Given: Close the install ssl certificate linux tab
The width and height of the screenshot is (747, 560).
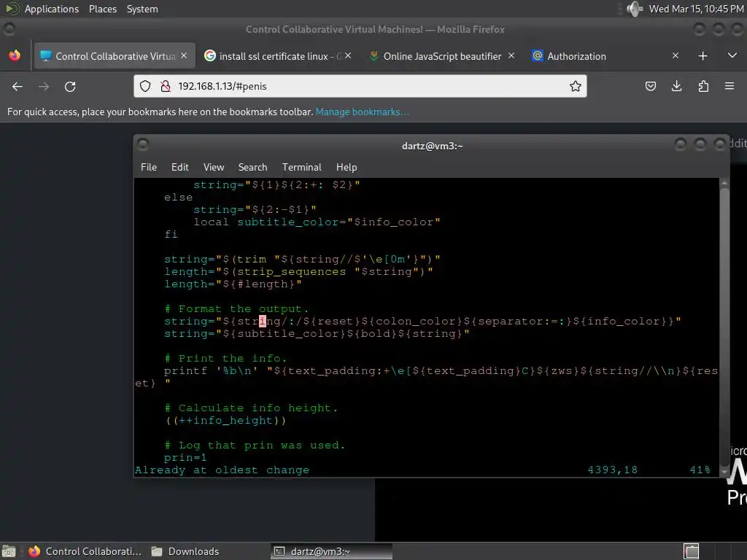Looking at the screenshot, I should point(348,55).
